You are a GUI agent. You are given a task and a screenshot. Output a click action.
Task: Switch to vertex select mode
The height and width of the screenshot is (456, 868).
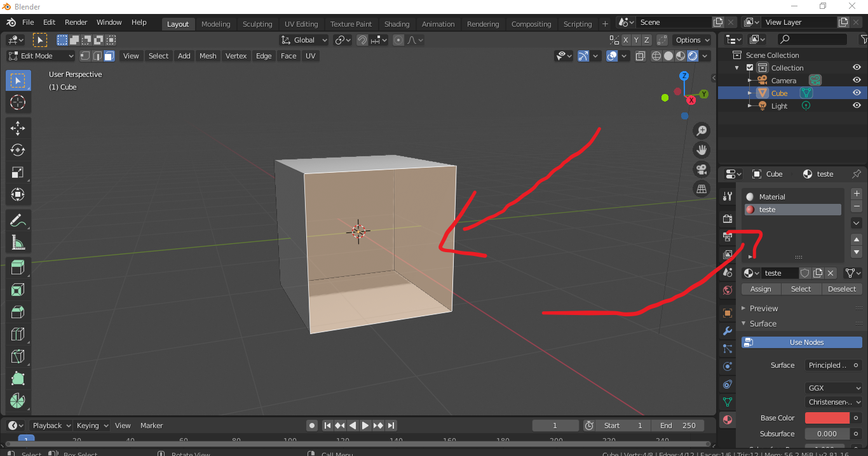(85, 56)
